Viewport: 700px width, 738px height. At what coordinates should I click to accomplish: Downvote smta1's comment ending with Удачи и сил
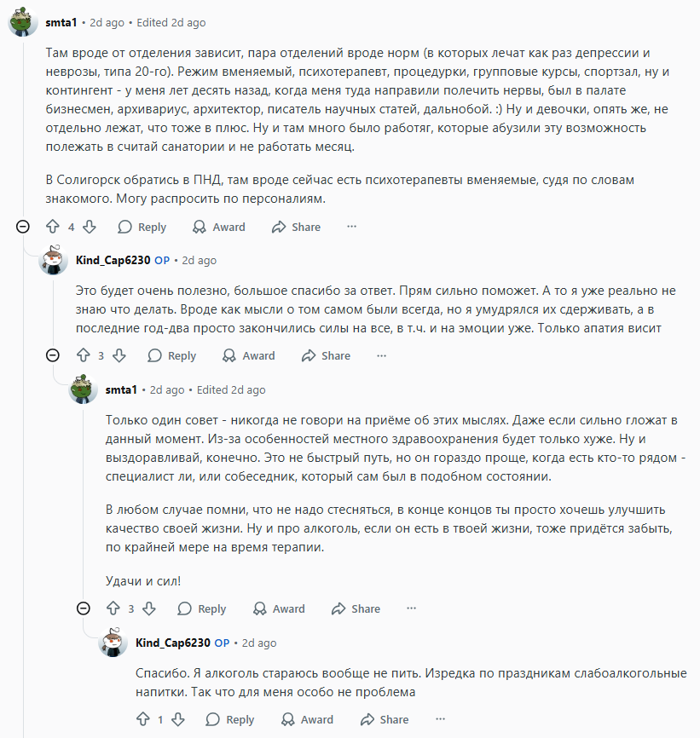pos(149,608)
